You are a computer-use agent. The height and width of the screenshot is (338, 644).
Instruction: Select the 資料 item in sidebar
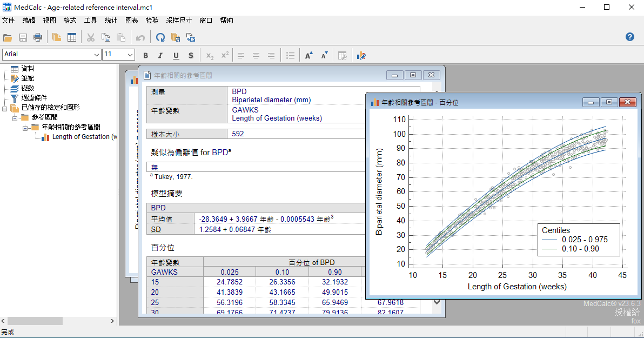coord(28,69)
